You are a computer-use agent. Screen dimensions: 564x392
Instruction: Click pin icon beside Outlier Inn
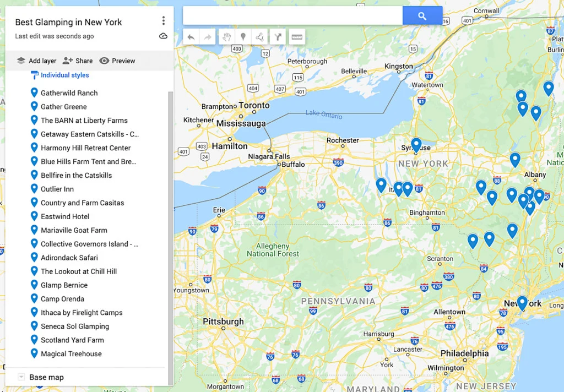pos(34,189)
